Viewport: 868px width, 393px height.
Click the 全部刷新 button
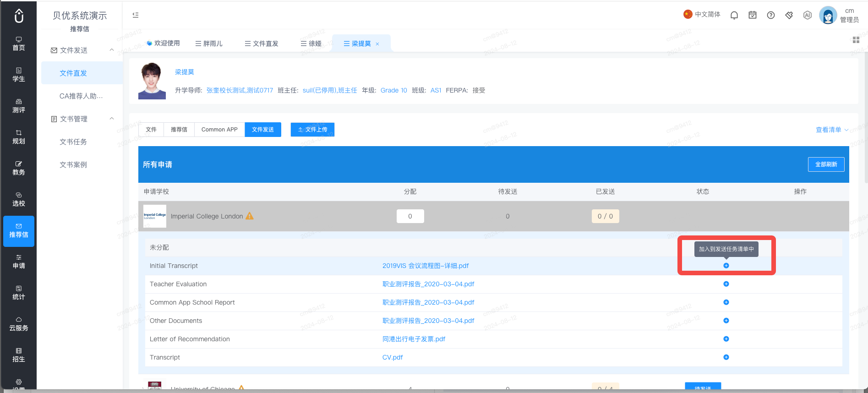click(x=826, y=164)
